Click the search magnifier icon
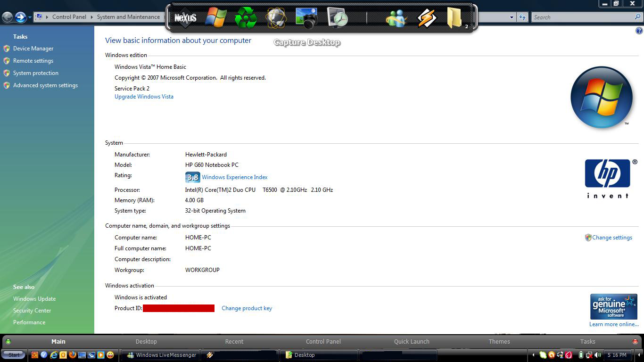This screenshot has height=362, width=644. (x=638, y=17)
